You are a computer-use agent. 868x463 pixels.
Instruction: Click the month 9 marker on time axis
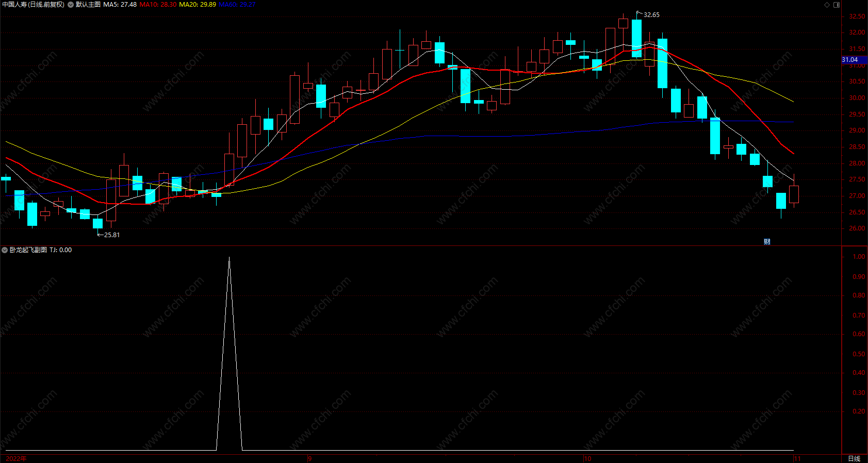point(309,458)
